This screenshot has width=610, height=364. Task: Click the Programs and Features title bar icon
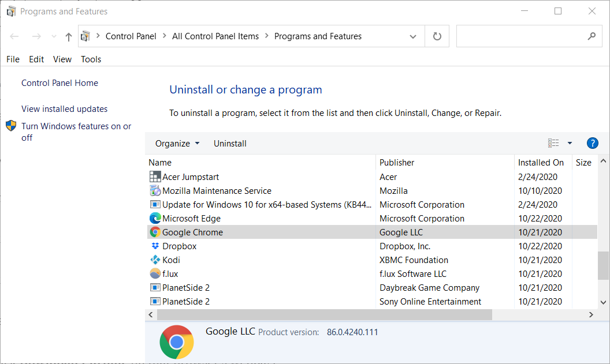click(11, 12)
